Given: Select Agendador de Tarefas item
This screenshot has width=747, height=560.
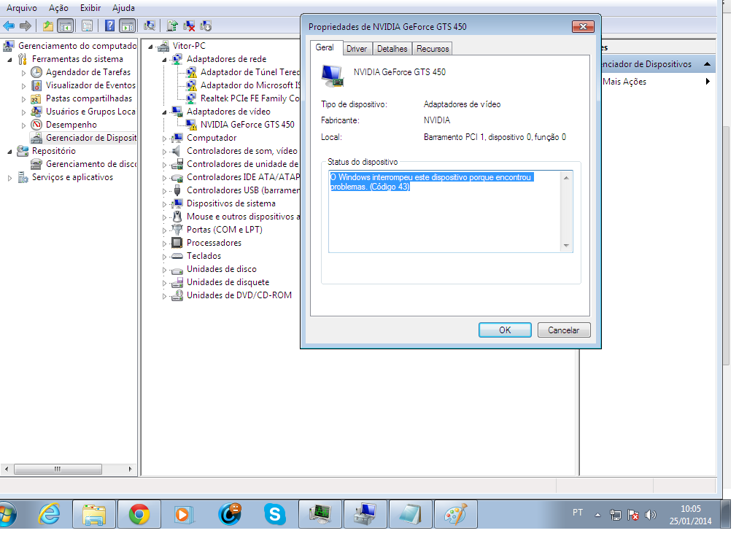Looking at the screenshot, I should [x=88, y=72].
